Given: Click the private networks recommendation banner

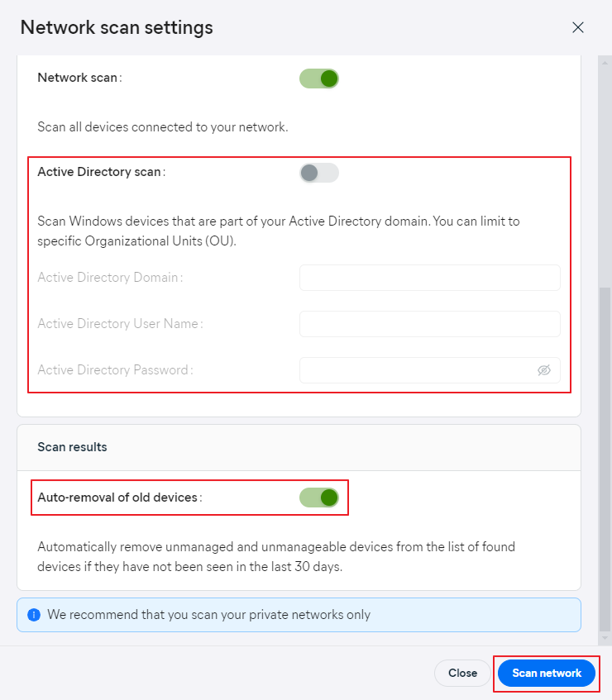Looking at the screenshot, I should 299,615.
